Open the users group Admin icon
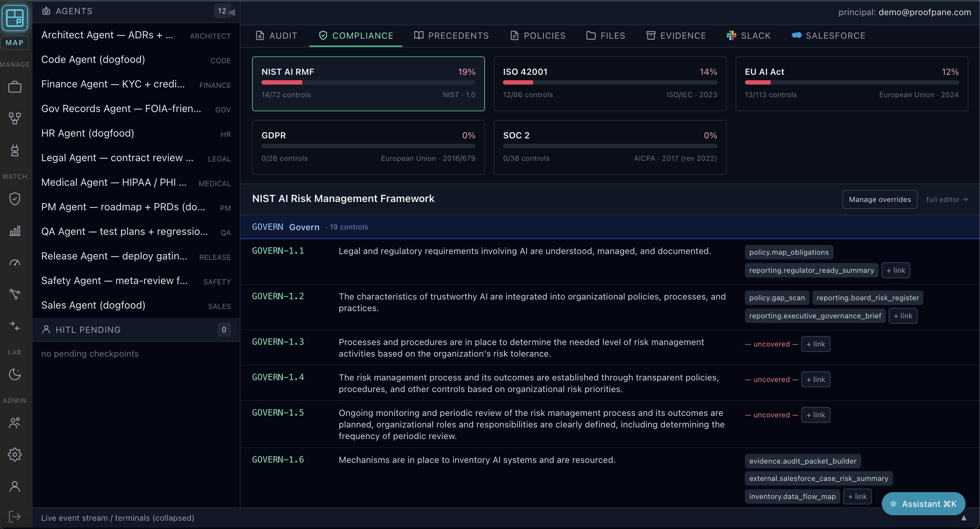This screenshot has height=529, width=980. pyautogui.click(x=15, y=422)
